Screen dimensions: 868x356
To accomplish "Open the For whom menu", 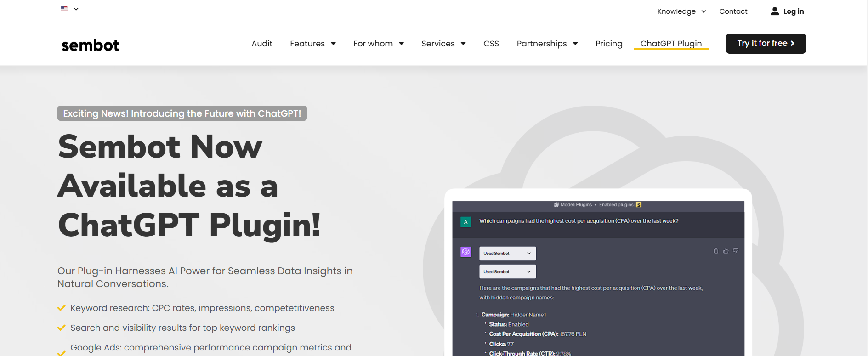I will 373,44.
